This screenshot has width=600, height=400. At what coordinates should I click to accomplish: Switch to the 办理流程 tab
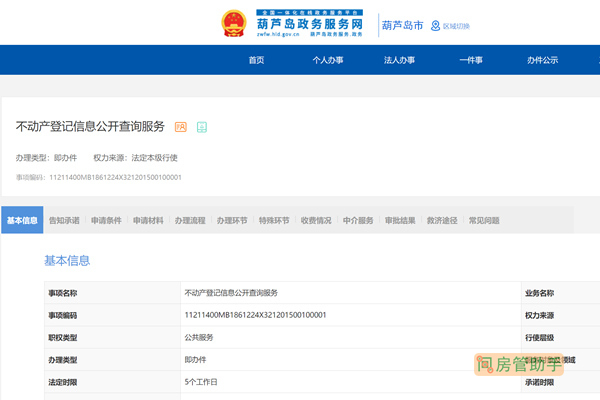tap(190, 220)
